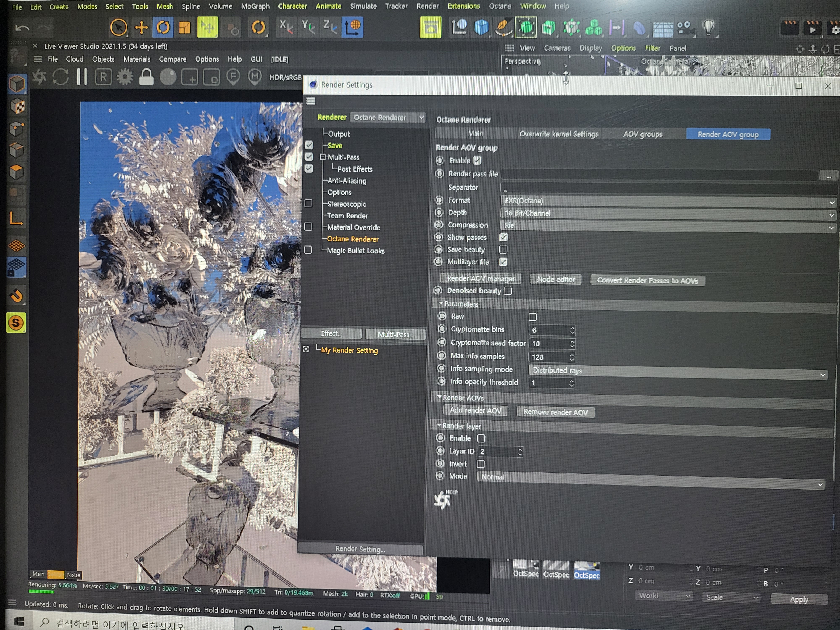The width and height of the screenshot is (840, 630).
Task: Toggle X axis lock icon
Action: pyautogui.click(x=286, y=27)
